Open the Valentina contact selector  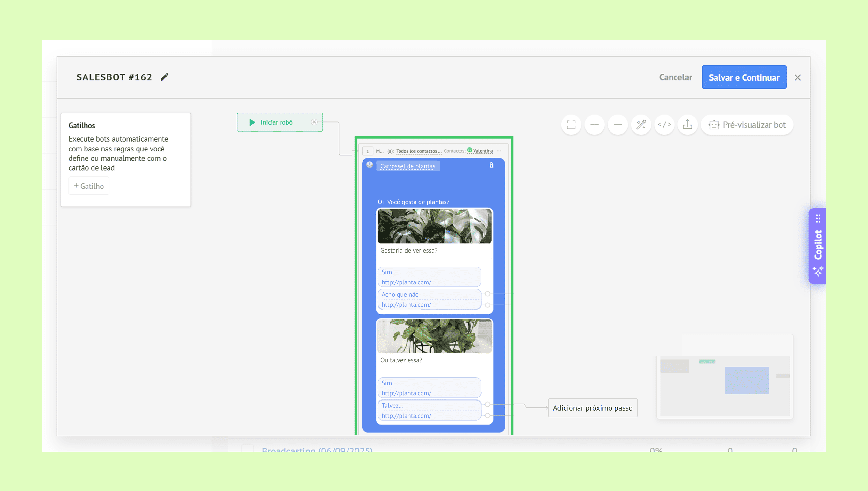(482, 151)
